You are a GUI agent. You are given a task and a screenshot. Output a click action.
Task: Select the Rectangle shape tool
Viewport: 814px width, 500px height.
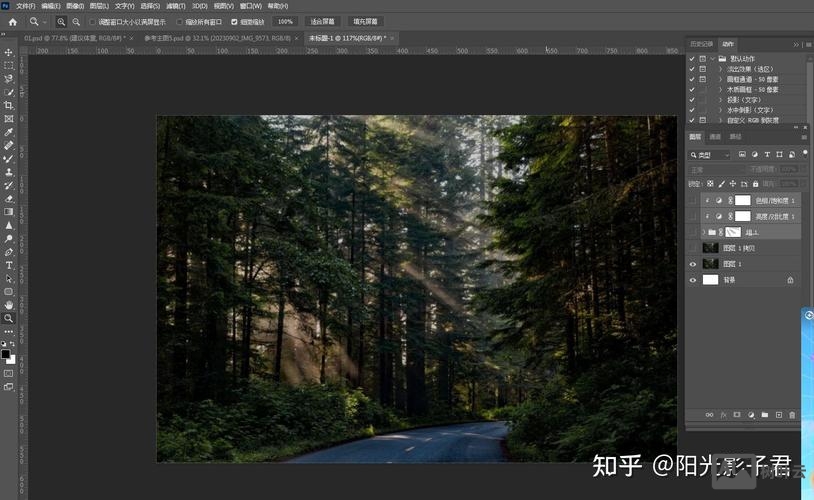9,292
